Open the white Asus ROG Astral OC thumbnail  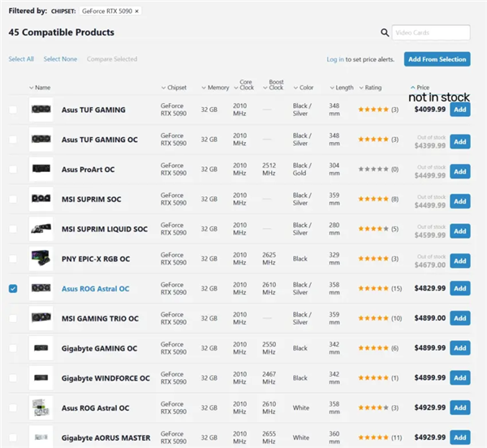(41, 407)
